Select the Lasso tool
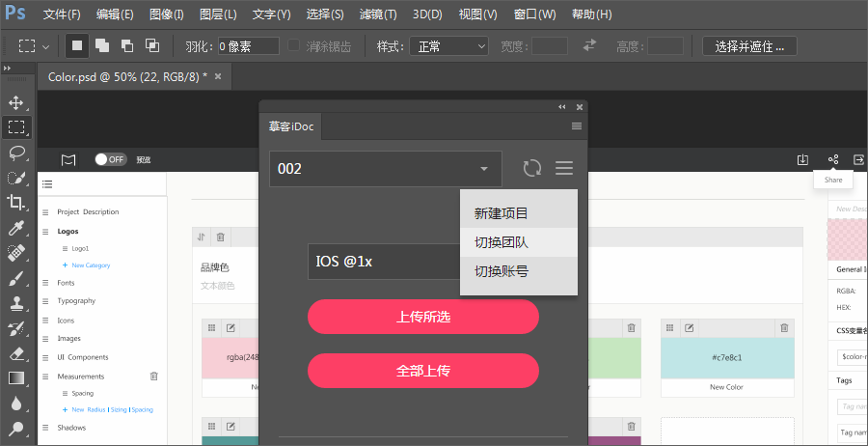Viewport: 868px width, 446px height. [x=16, y=153]
